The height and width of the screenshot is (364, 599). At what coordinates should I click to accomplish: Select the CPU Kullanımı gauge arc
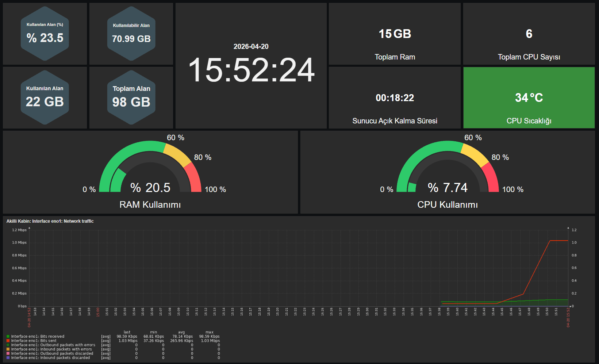(448, 166)
